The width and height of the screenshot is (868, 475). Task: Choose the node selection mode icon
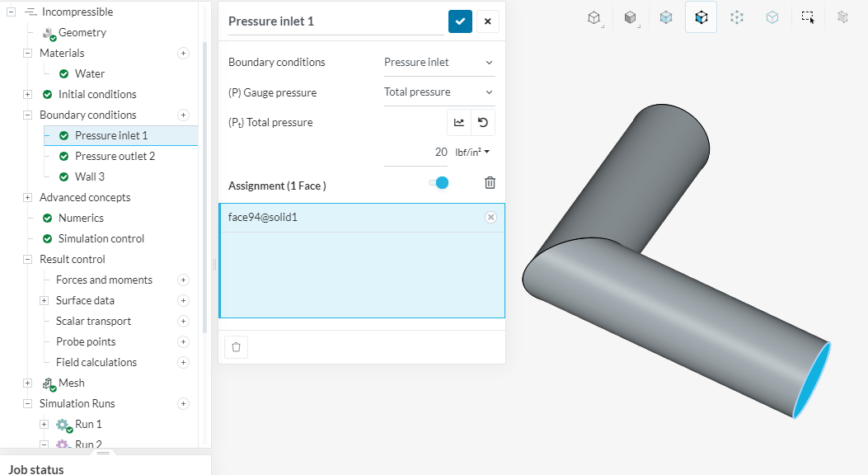point(737,16)
